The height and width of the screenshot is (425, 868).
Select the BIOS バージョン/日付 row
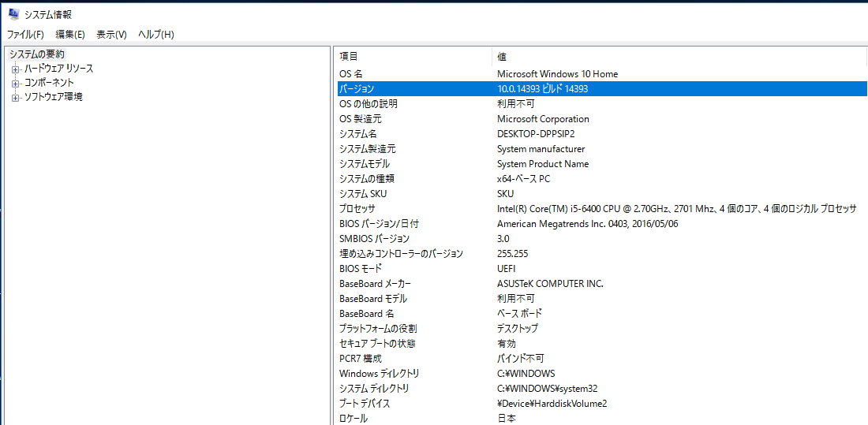[602, 224]
